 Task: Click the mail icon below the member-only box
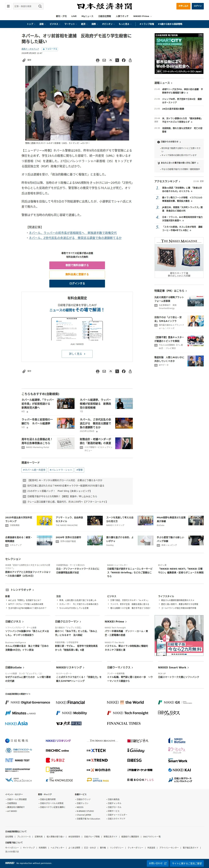point(104,371)
